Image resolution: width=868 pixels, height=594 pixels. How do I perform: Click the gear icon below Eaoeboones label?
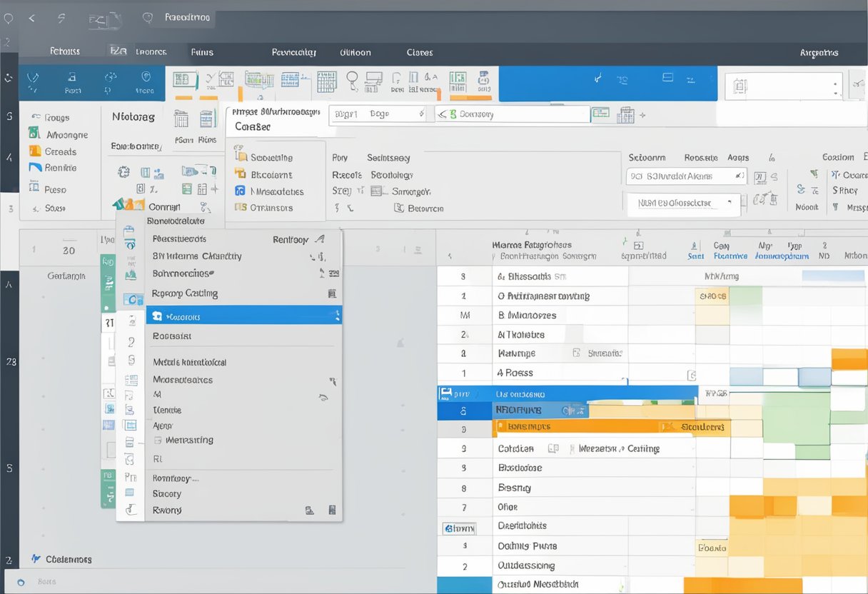123,171
